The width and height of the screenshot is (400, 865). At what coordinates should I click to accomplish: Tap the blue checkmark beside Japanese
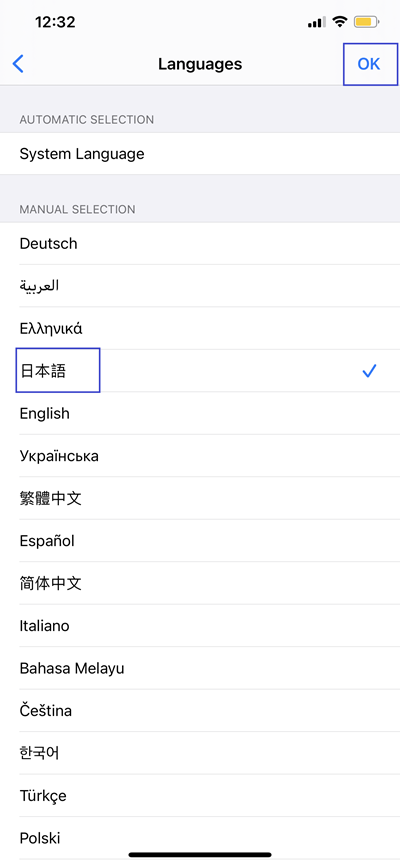coord(369,371)
